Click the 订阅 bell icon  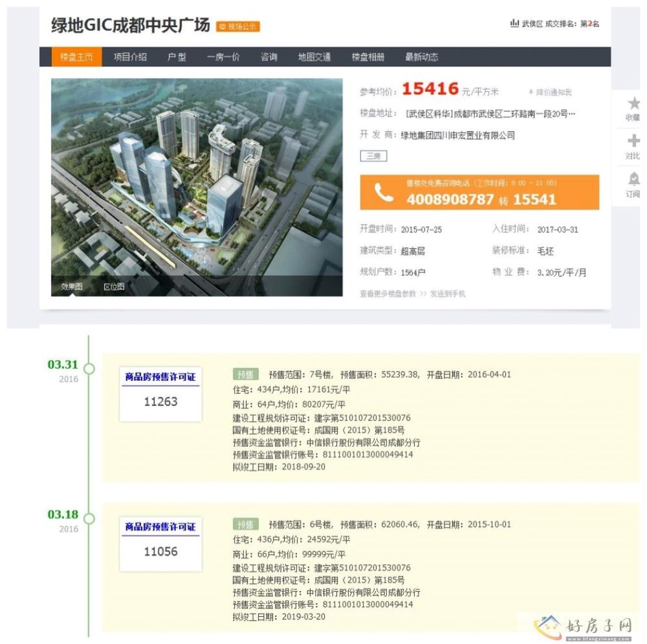click(633, 179)
